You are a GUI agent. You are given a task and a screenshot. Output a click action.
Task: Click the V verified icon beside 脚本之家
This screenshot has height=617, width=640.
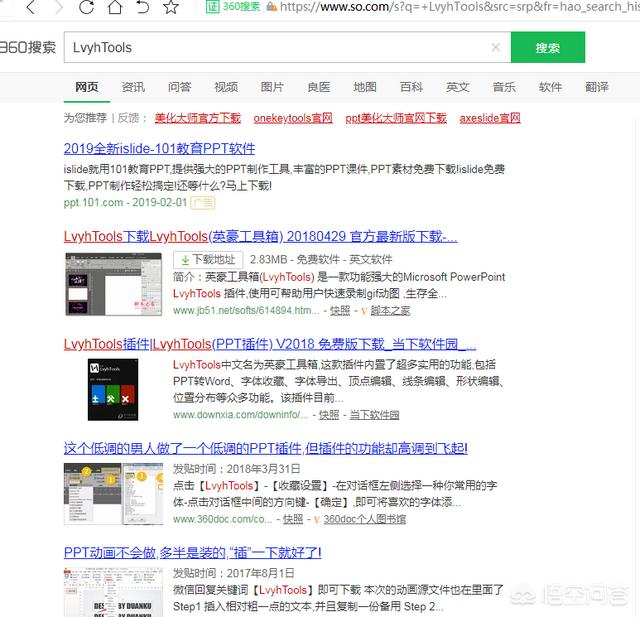point(364,311)
